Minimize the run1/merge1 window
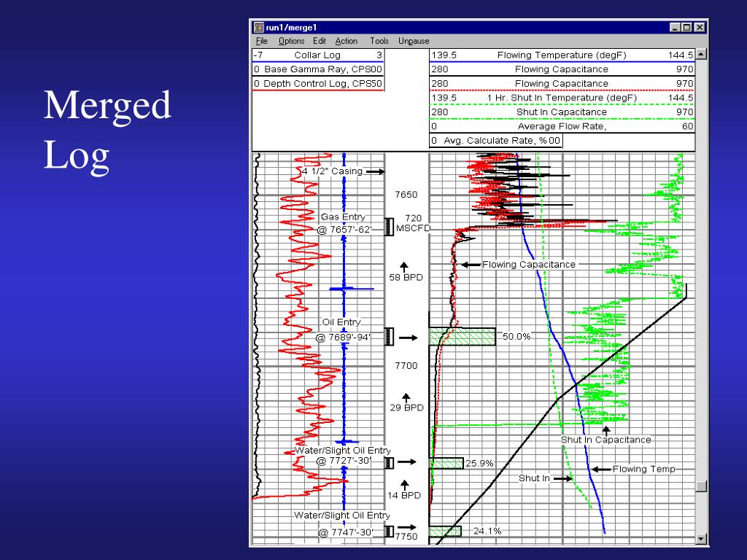Viewport: 747px width, 560px height. pos(675,28)
